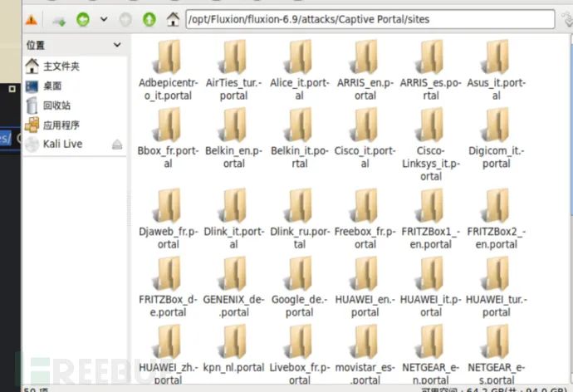Eject the Kali Live volume
The width and height of the screenshot is (573, 392).
[117, 145]
